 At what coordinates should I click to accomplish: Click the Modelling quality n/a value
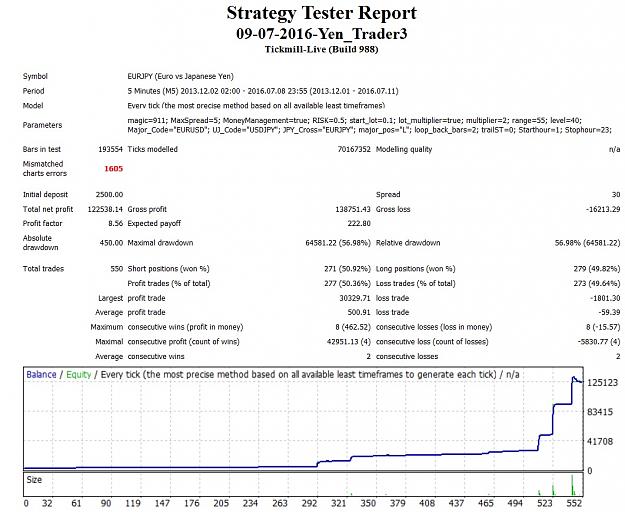(615, 149)
